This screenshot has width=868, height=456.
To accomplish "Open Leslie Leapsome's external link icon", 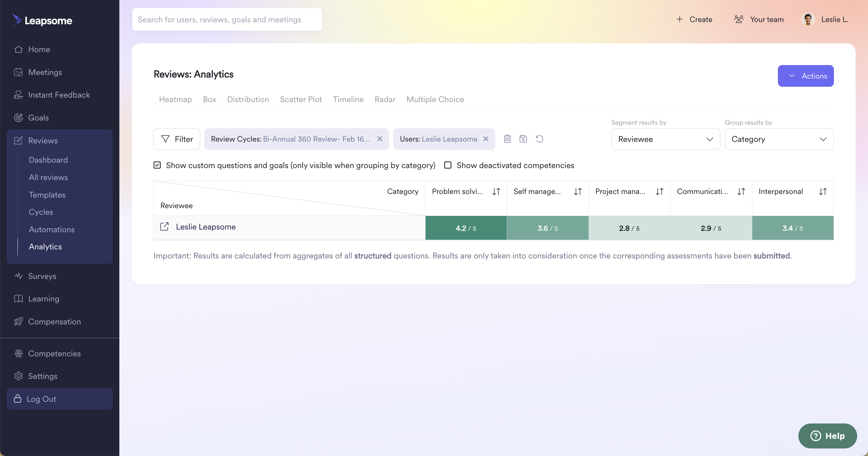I will pyautogui.click(x=164, y=227).
